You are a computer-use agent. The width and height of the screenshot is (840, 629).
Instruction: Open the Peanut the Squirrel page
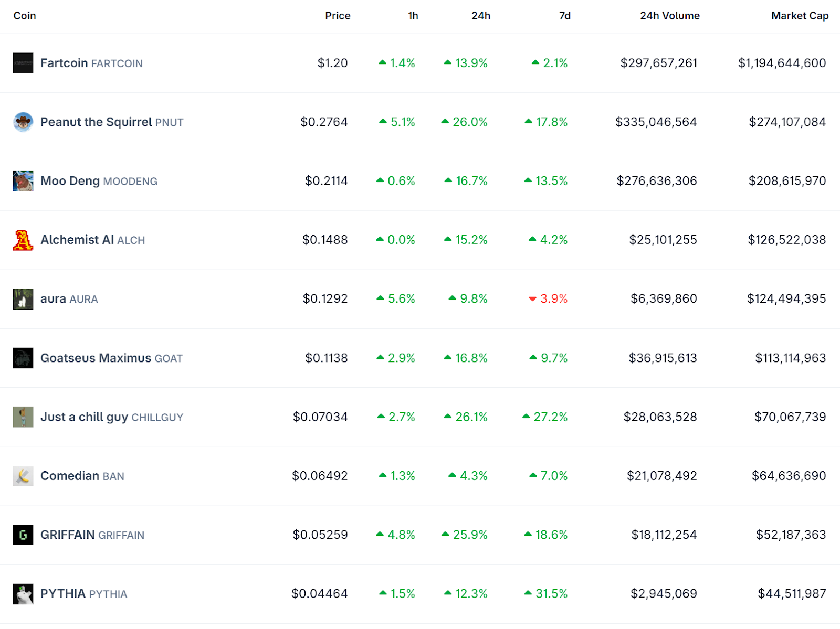point(96,122)
